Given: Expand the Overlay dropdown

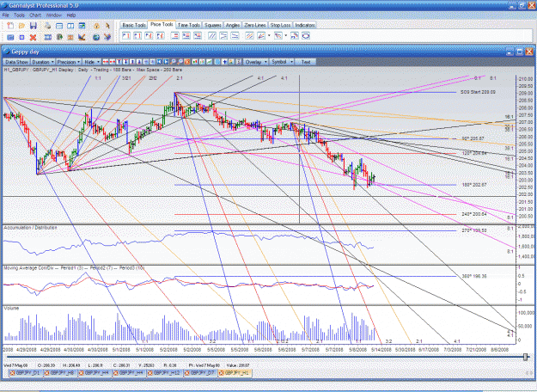Looking at the screenshot, I should pyautogui.click(x=256, y=62).
